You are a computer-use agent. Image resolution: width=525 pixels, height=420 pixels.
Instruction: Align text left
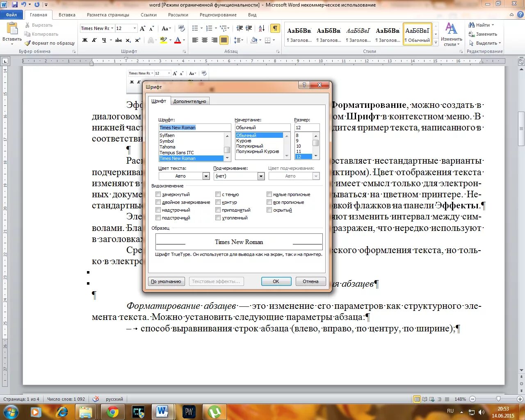pyautogui.click(x=195, y=40)
